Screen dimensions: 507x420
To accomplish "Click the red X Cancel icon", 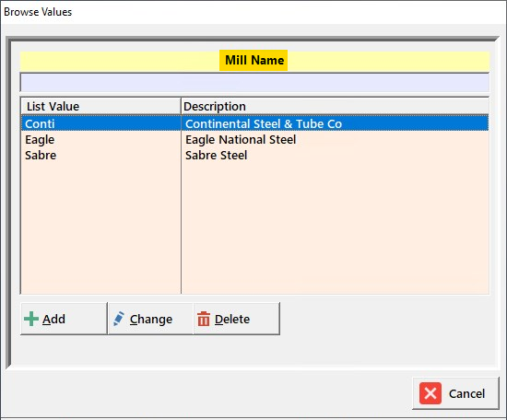I will (x=430, y=393).
